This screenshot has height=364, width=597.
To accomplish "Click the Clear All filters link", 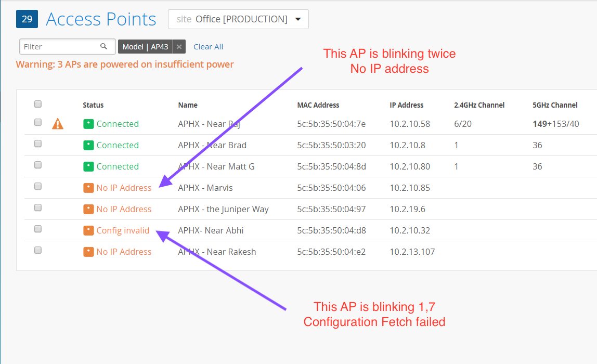I will coord(208,47).
